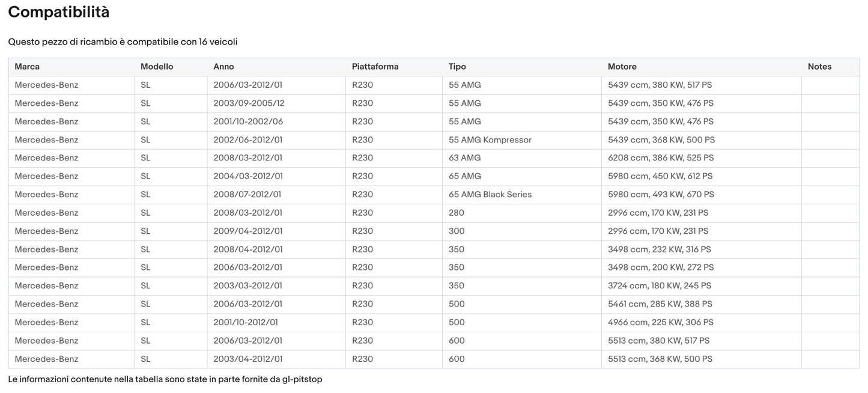Click the Tipo column header
868x393 pixels.
[x=457, y=67]
